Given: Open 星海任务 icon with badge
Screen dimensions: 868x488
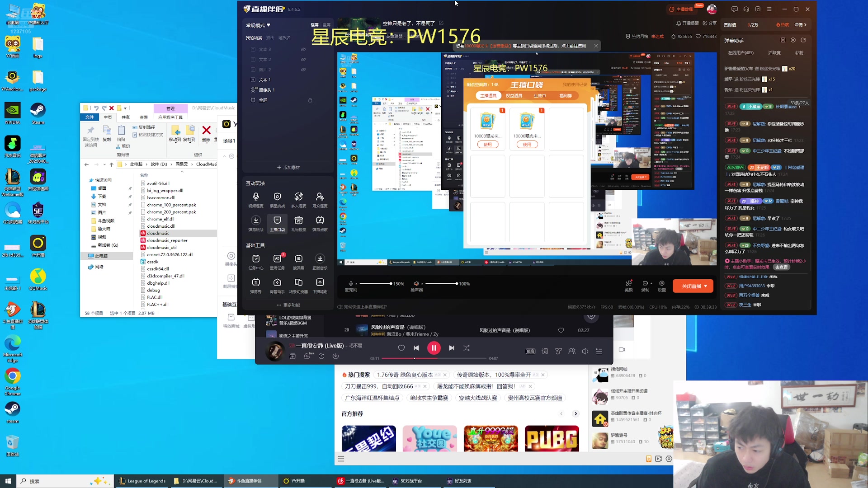Looking at the screenshot, I should click(277, 262).
